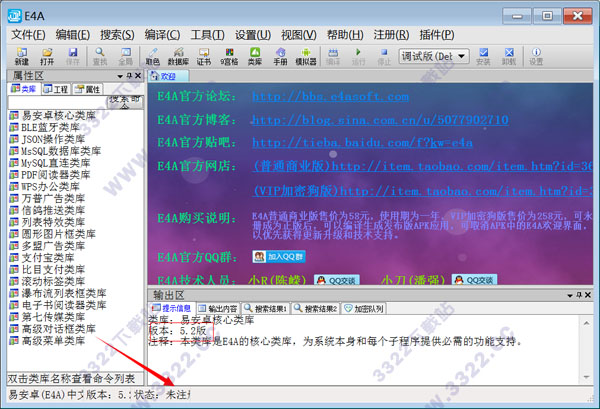Click the 编译 compile toolbar icon
Viewport: 600px width, 409px height.
pyautogui.click(x=333, y=57)
